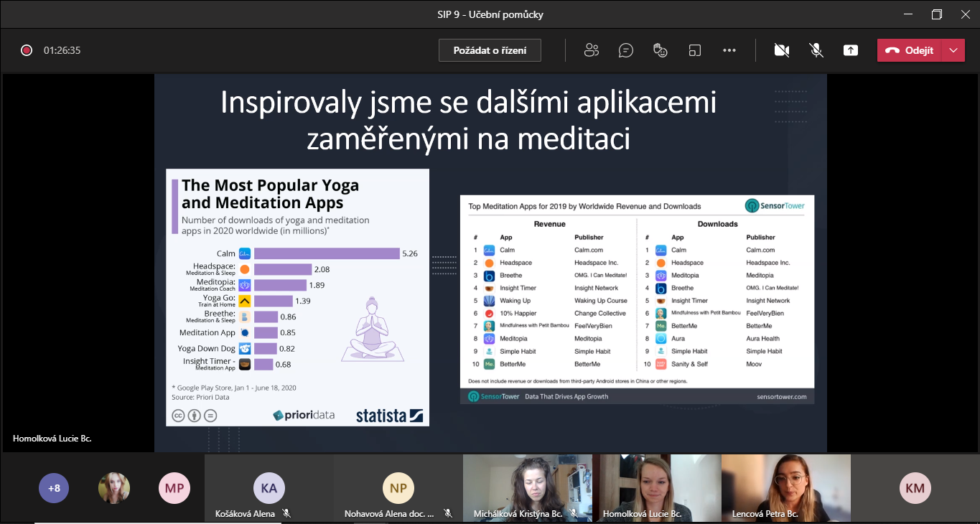Open the reactions / raise hand icon
980x524 pixels.
(661, 50)
